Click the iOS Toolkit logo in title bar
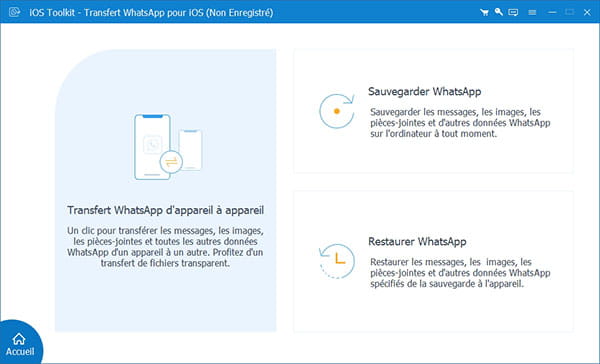Viewport: 600px width, 364px height. 15,12
